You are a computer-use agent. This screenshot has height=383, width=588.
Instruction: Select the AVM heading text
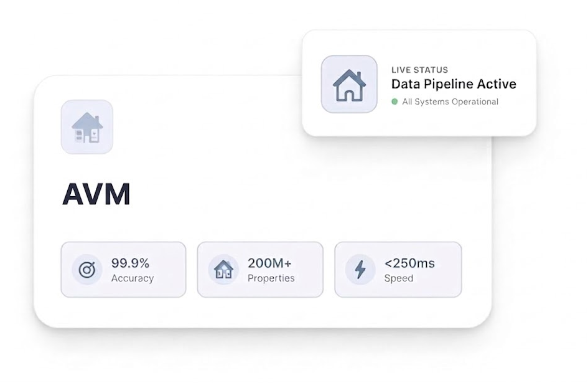tap(96, 195)
